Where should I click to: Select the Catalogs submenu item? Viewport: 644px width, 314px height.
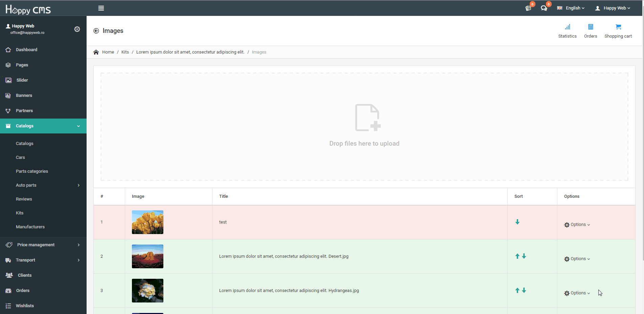(25, 143)
